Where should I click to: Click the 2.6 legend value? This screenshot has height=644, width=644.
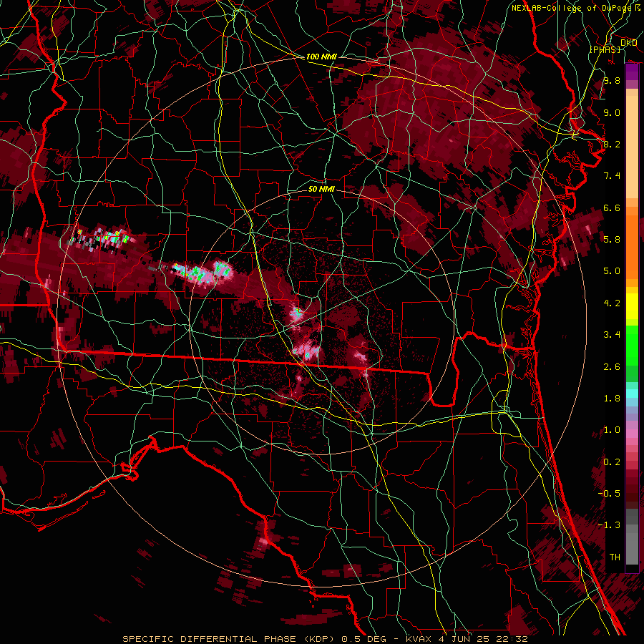(x=612, y=367)
